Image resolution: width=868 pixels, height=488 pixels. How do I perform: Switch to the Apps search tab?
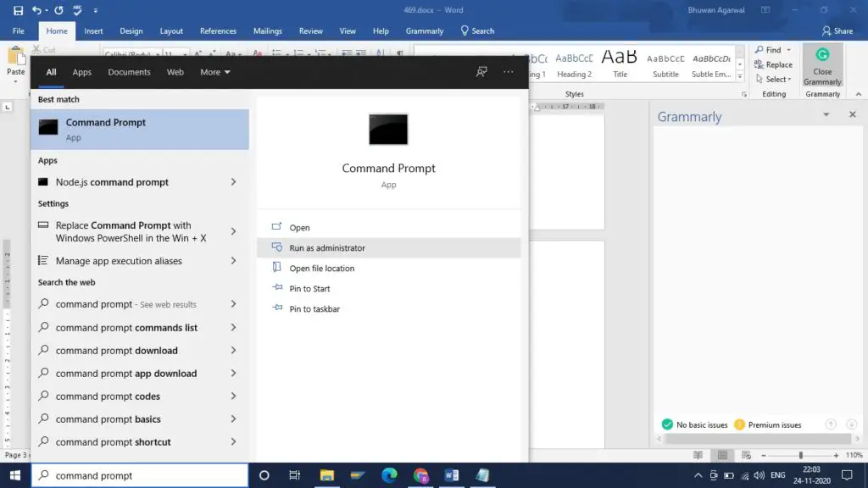pyautogui.click(x=82, y=72)
